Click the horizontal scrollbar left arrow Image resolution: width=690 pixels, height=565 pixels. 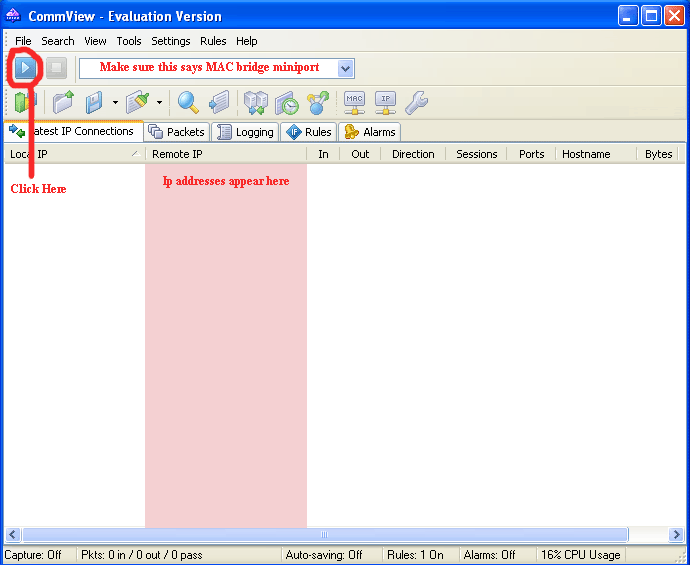pos(12,535)
